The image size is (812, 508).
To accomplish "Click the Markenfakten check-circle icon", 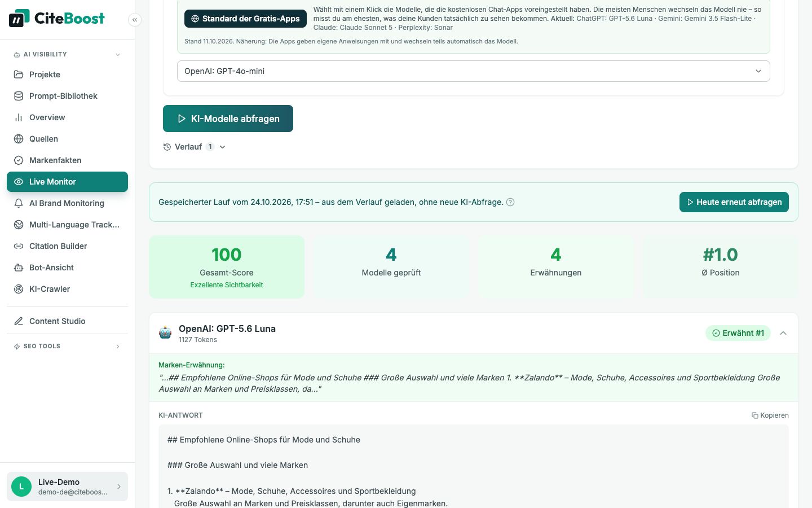I will (x=19, y=160).
